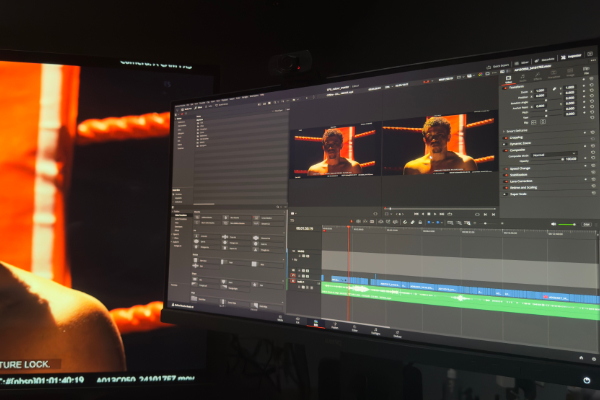
Task: Reset the Super Scale section
Action: click(x=592, y=194)
